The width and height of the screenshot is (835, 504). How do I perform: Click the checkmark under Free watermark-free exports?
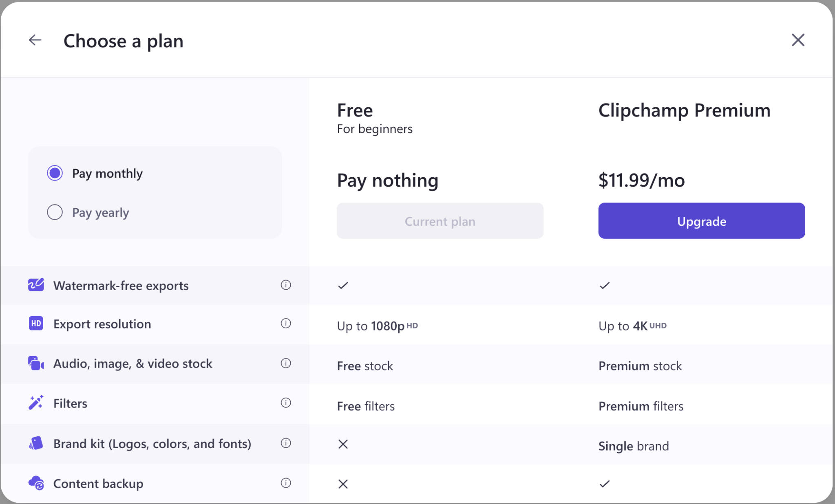coord(343,285)
